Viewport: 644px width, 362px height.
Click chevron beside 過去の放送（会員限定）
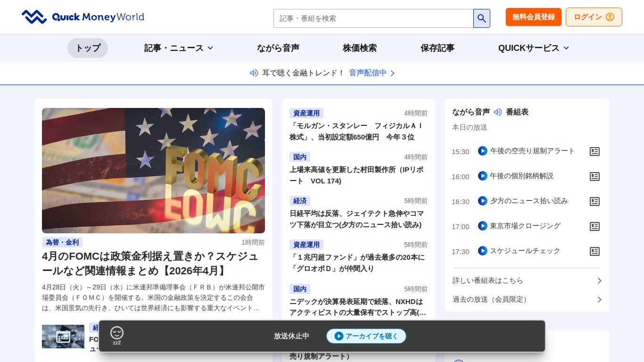(600, 299)
